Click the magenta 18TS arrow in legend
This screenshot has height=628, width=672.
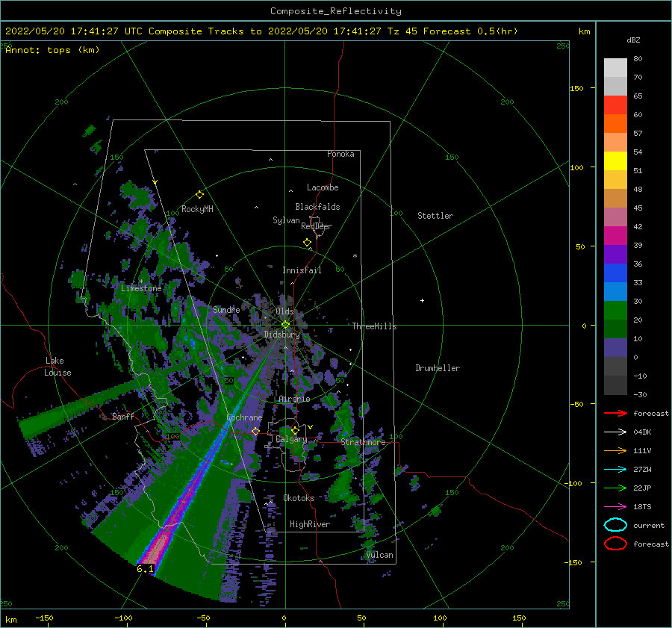click(615, 507)
